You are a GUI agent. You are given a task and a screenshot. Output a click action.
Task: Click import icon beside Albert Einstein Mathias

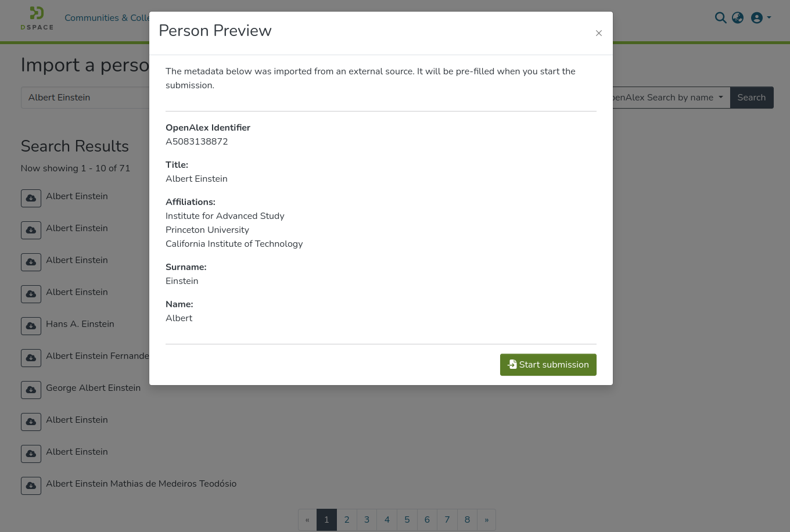(x=31, y=486)
